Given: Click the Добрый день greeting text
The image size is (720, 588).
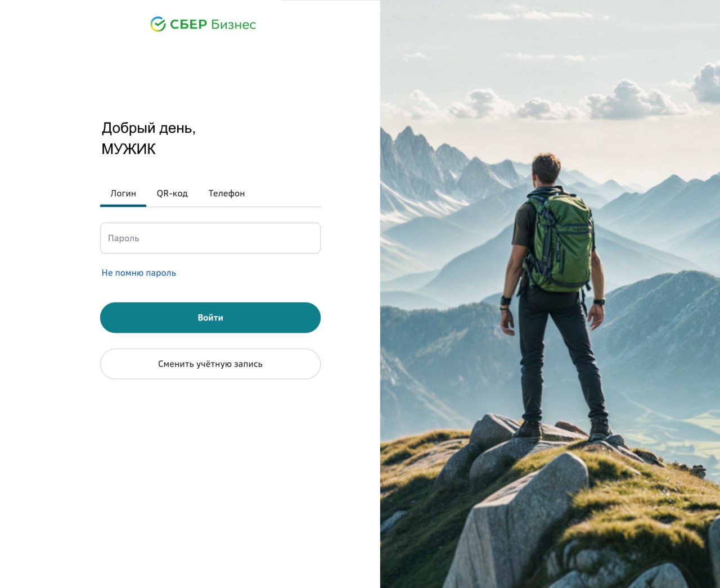Looking at the screenshot, I should coord(148,128).
